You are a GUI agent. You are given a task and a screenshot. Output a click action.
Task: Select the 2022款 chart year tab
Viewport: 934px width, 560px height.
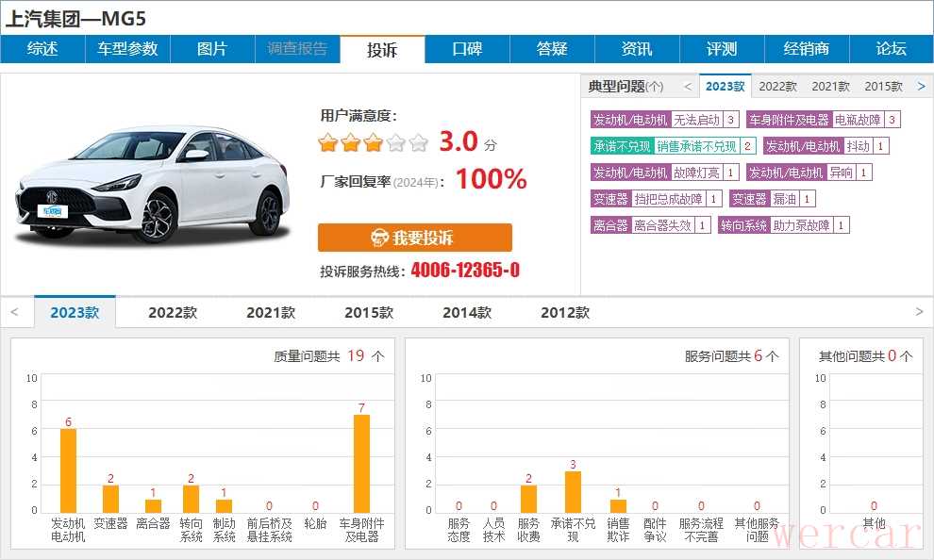pyautogui.click(x=173, y=312)
